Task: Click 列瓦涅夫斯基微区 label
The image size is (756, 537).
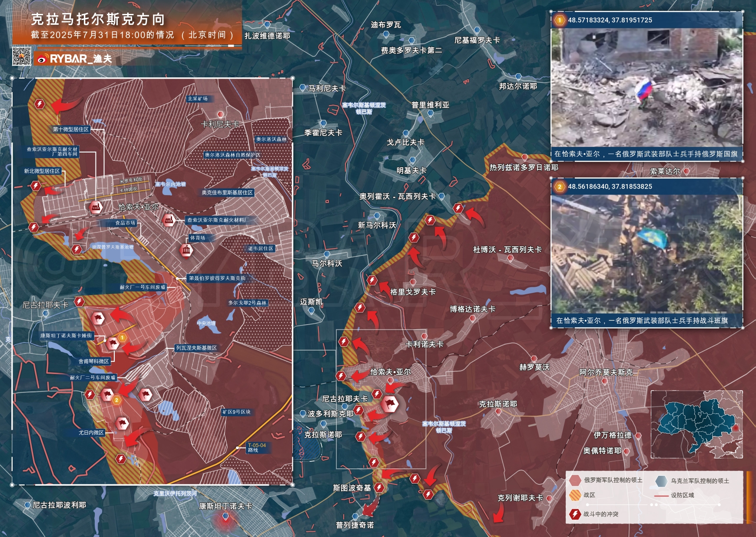Action: coord(196,348)
